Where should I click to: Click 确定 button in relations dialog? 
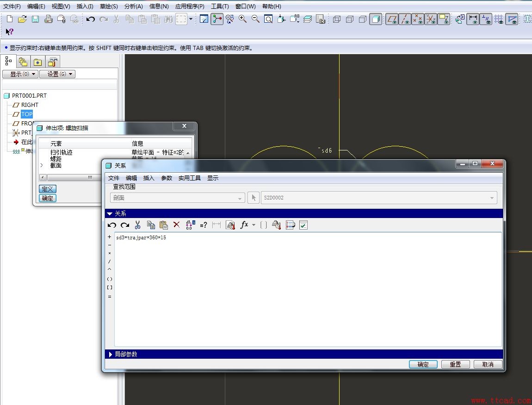pyautogui.click(x=423, y=364)
